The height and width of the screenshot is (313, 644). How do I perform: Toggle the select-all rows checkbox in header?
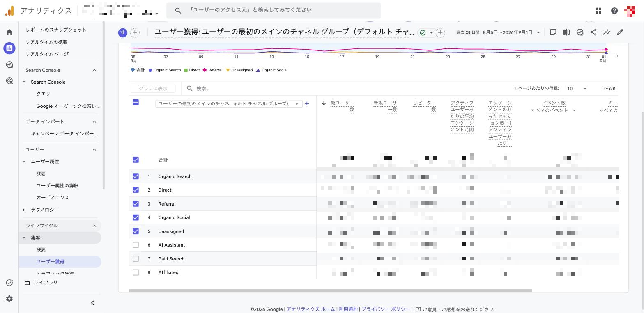[x=136, y=102]
